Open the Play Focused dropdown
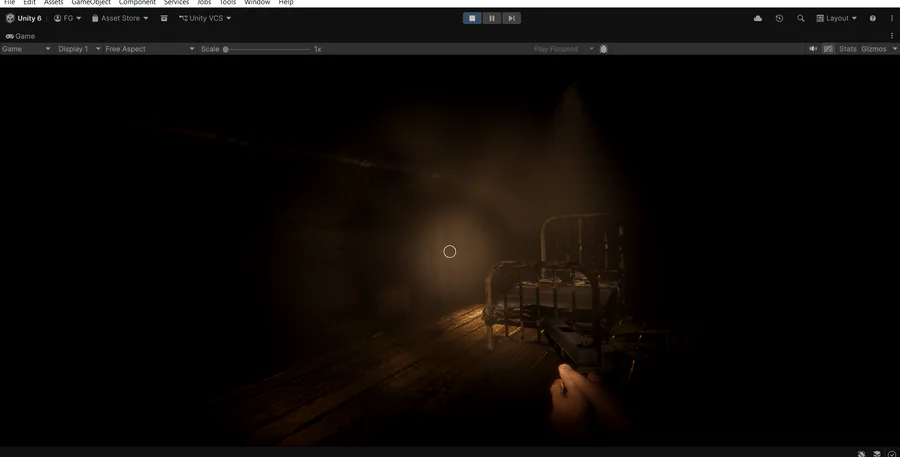This screenshot has height=457, width=900. coord(563,49)
